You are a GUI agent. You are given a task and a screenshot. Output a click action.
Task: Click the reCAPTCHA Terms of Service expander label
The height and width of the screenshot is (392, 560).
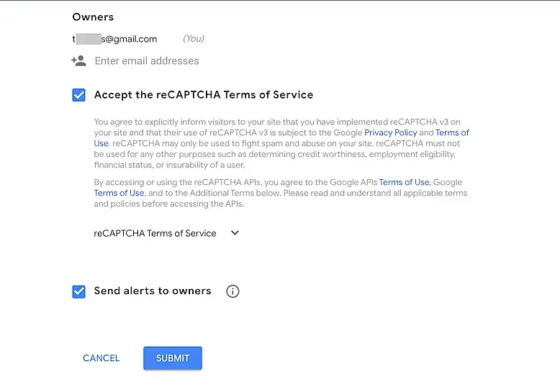[155, 233]
